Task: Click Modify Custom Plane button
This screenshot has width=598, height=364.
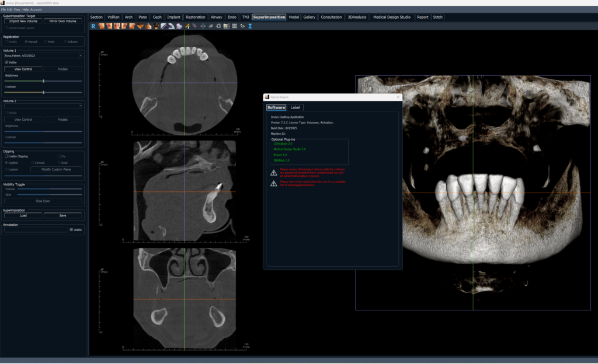Action: (x=56, y=169)
